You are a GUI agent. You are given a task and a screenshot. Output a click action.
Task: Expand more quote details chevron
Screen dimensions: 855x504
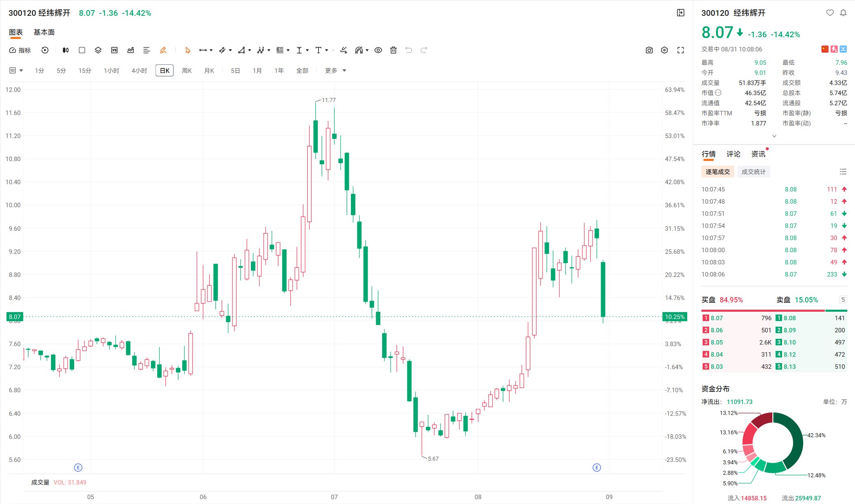tap(774, 136)
